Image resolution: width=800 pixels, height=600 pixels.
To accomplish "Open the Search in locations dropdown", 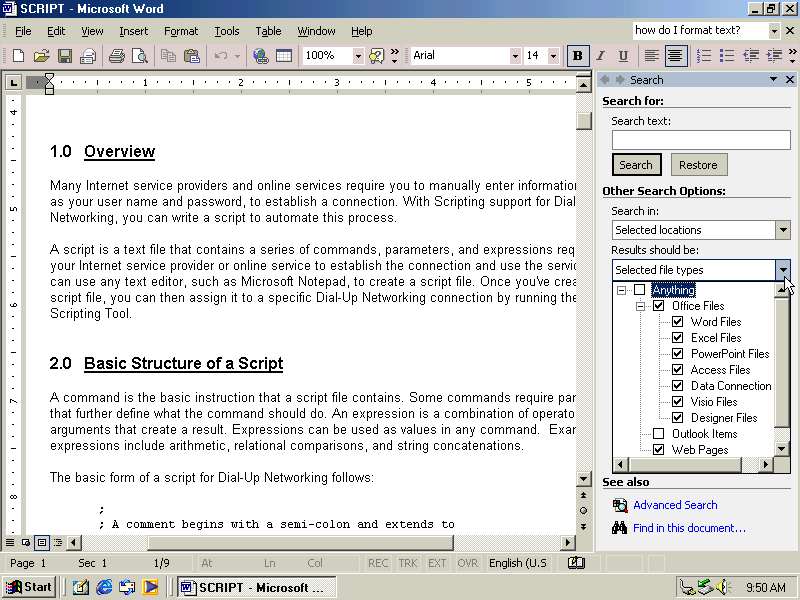I will (783, 230).
